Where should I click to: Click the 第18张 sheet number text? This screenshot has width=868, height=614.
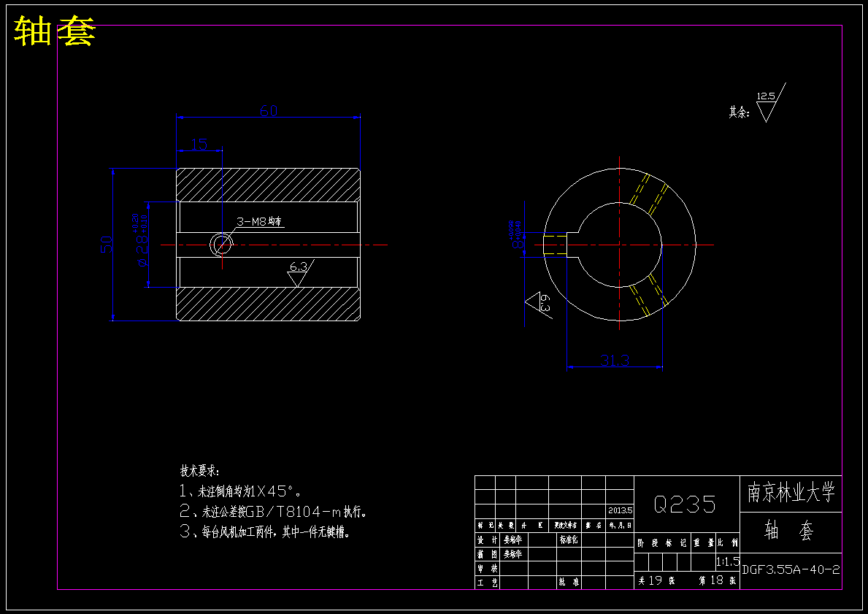718,580
